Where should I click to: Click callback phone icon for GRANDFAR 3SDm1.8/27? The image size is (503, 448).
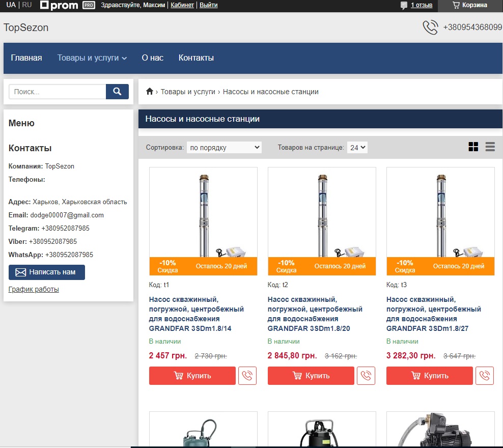click(485, 376)
